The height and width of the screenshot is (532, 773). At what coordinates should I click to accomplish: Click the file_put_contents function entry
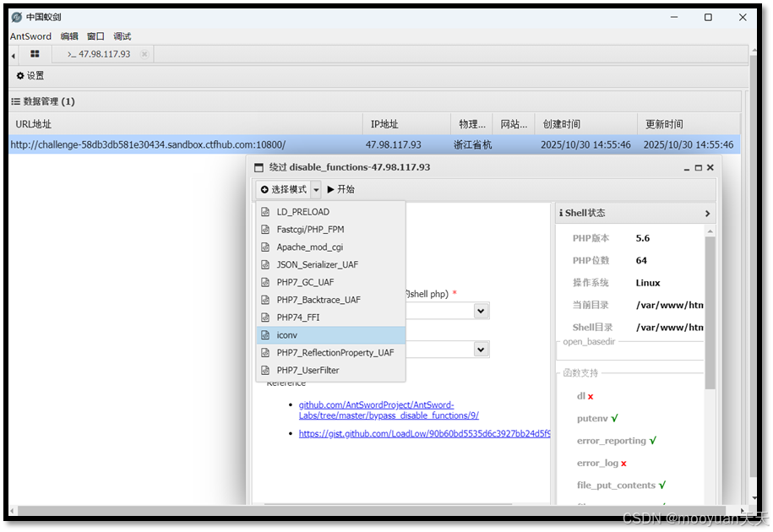click(621, 486)
